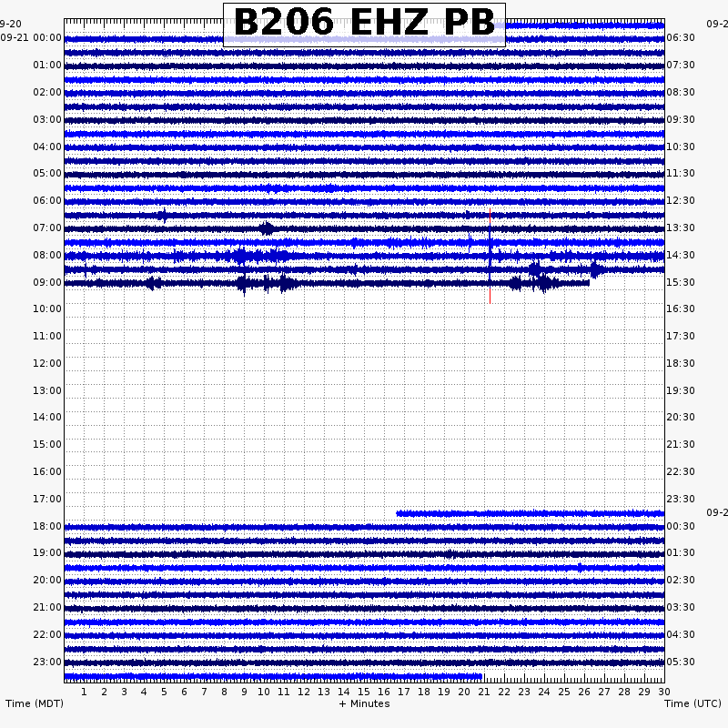Click the minute 24 axis tick label
This screenshot has width=728, height=728.
pos(544,692)
